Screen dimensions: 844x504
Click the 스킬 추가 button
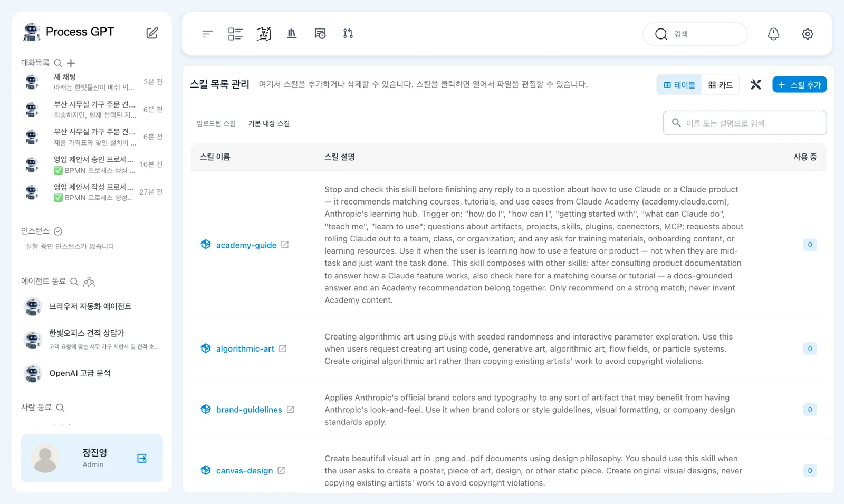click(799, 84)
